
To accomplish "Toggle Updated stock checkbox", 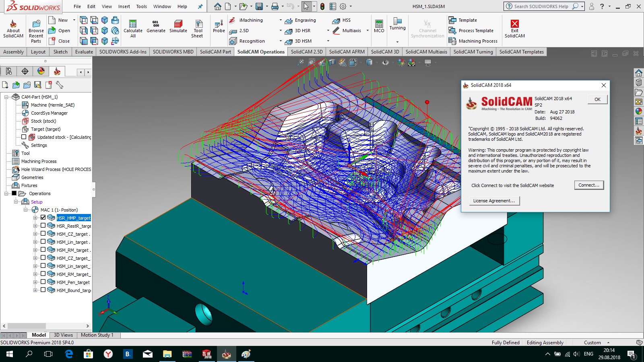I will (24, 137).
